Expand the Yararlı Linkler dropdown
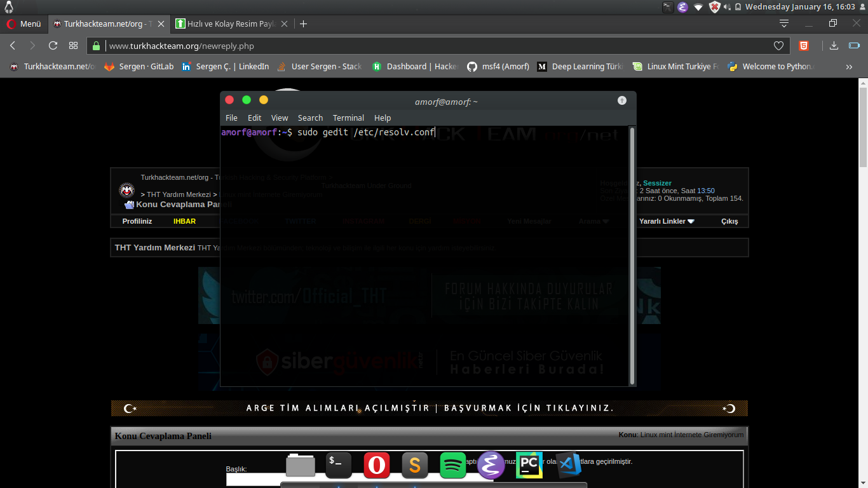The width and height of the screenshot is (868, 488). coord(667,221)
